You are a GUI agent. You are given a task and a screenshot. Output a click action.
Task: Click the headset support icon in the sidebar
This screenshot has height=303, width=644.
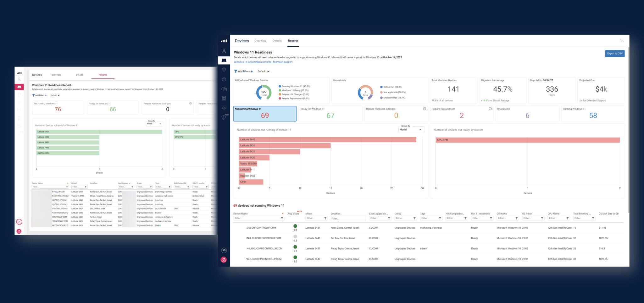click(224, 70)
